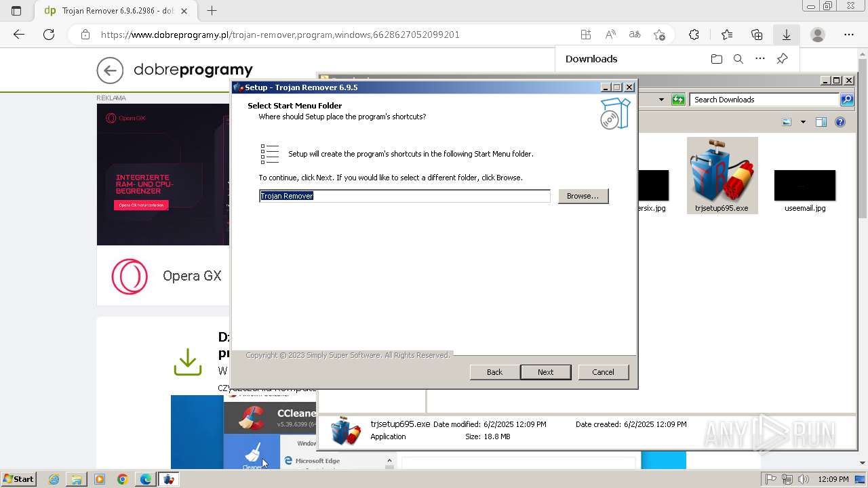Open Favorites list icon

tap(727, 35)
